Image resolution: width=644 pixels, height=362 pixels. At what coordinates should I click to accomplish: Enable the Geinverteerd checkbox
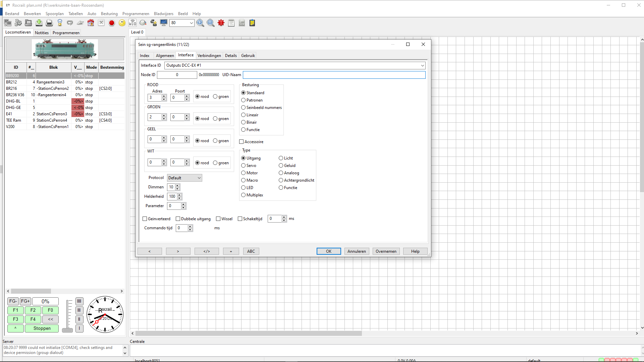pyautogui.click(x=145, y=219)
